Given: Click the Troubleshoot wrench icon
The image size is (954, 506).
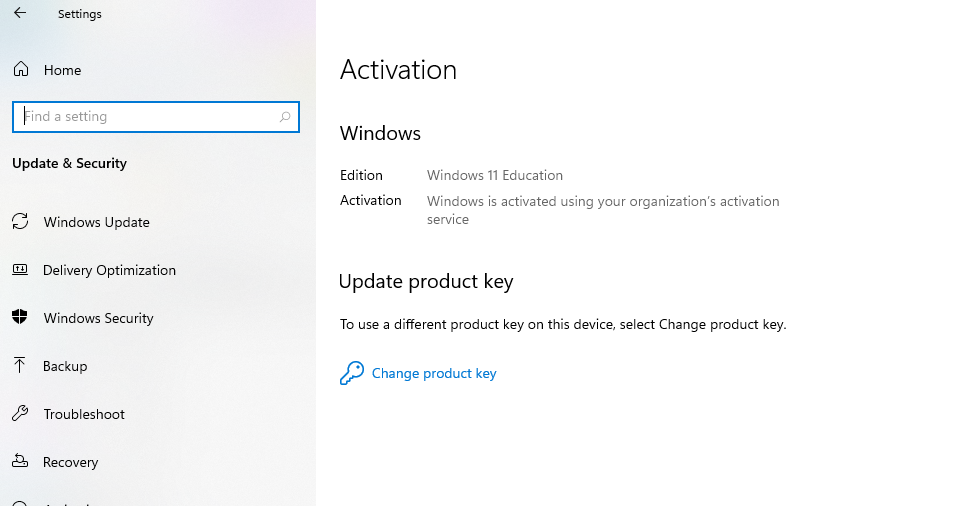Looking at the screenshot, I should pyautogui.click(x=20, y=414).
